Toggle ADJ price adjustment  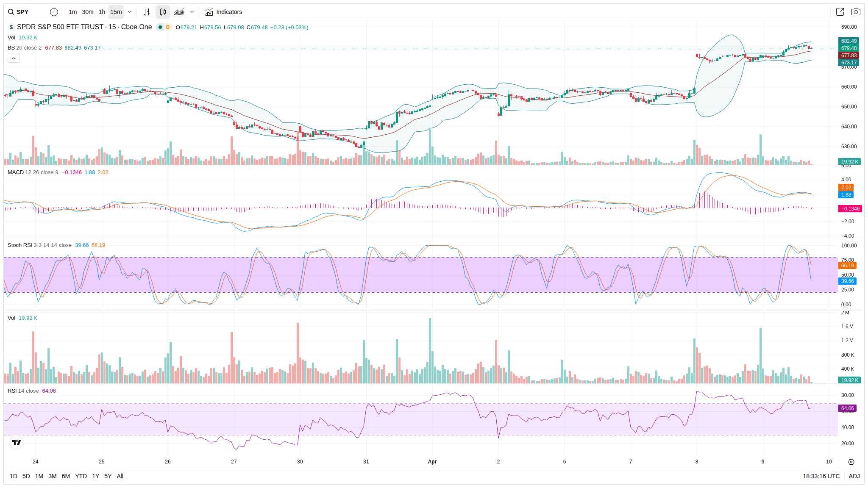[x=854, y=476]
